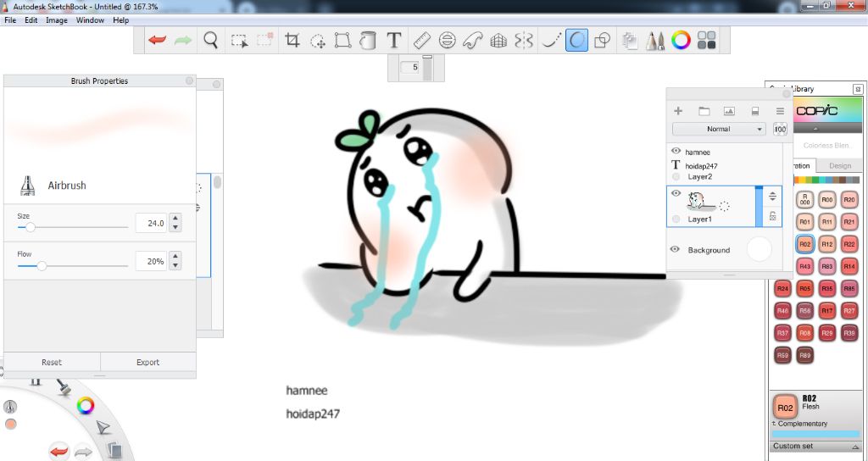This screenshot has height=461, width=868.
Task: Toggle visibility of the hamnee layer
Action: [x=676, y=151]
